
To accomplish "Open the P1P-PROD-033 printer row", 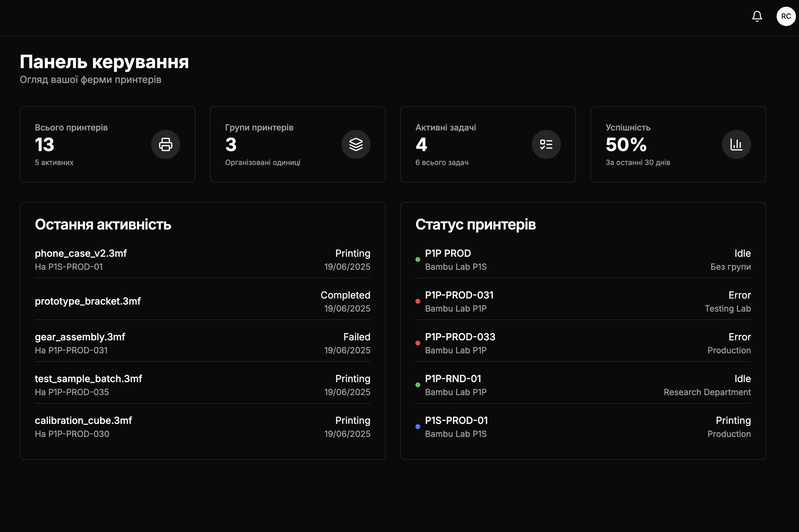I will point(460,337).
